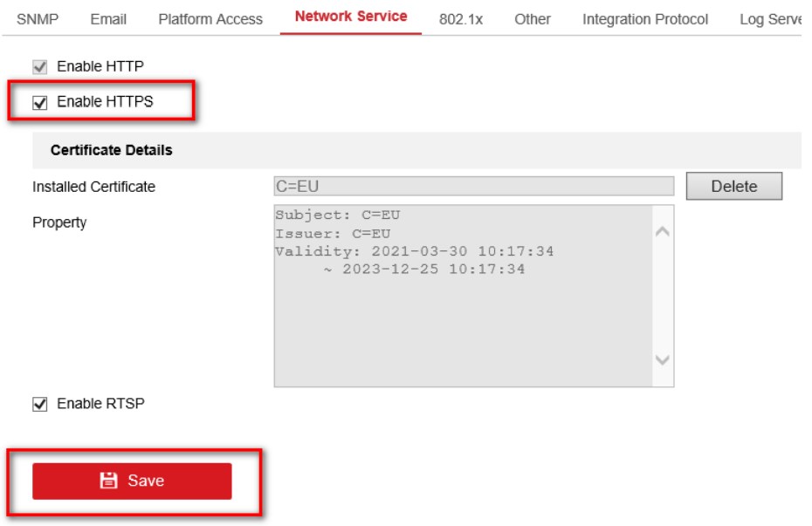Open the Integration Protocol tab
This screenshot has width=812, height=526.
(x=645, y=18)
